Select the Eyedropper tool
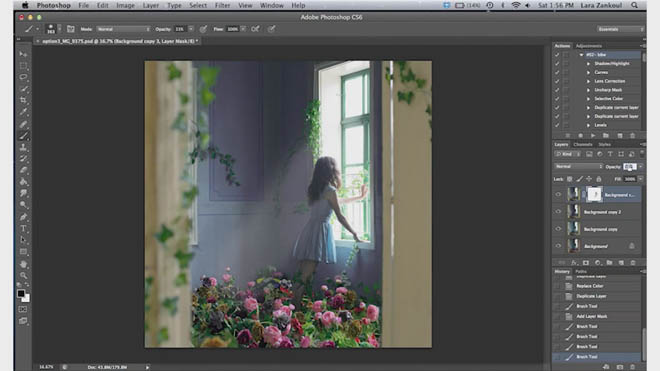This screenshot has width=660, height=371. [x=23, y=112]
